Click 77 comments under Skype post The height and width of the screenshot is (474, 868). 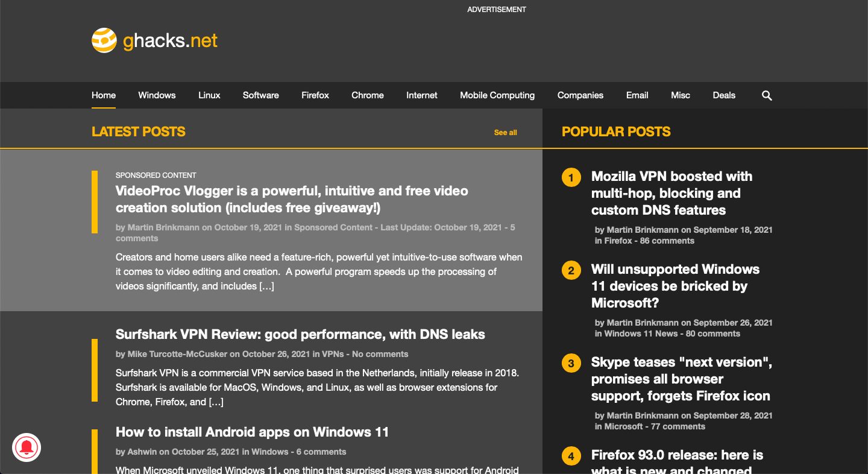(x=678, y=426)
